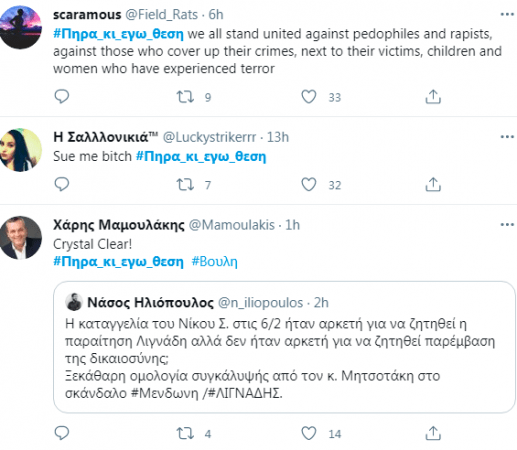Open more options for Η Σαλλλονικιά tweet
Viewport: 517px width, 450px height.
point(507,137)
